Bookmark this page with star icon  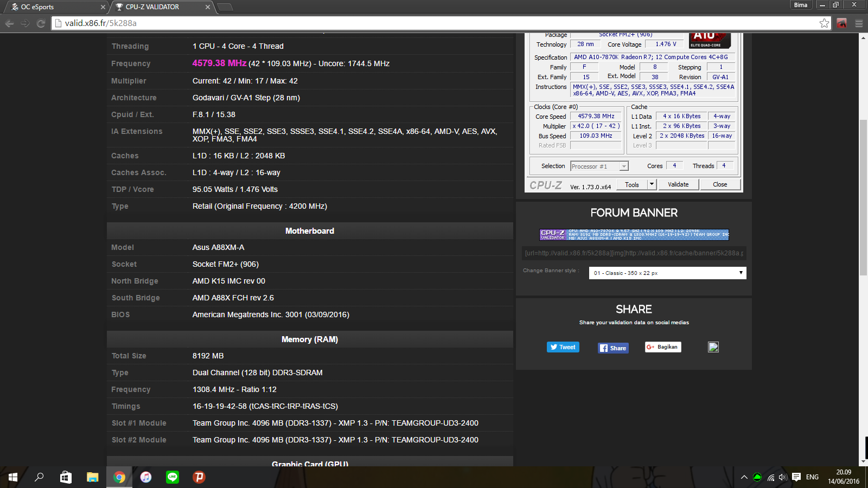click(825, 23)
